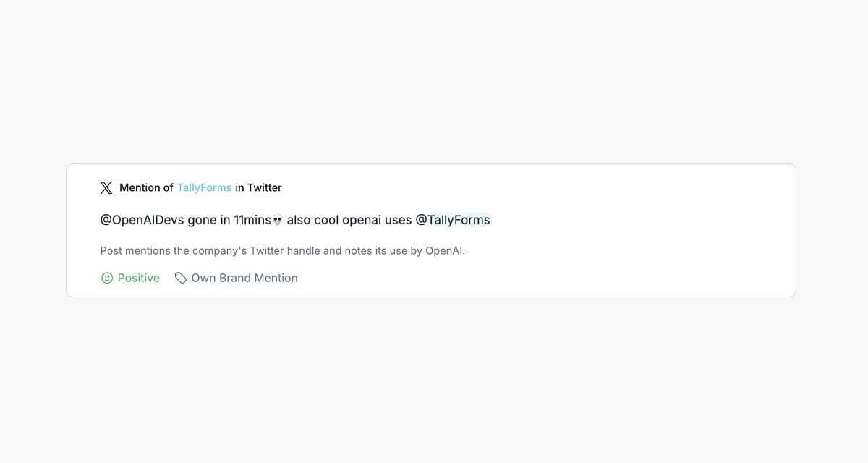
Task: Click the skull emoji in the post text
Action: (277, 219)
